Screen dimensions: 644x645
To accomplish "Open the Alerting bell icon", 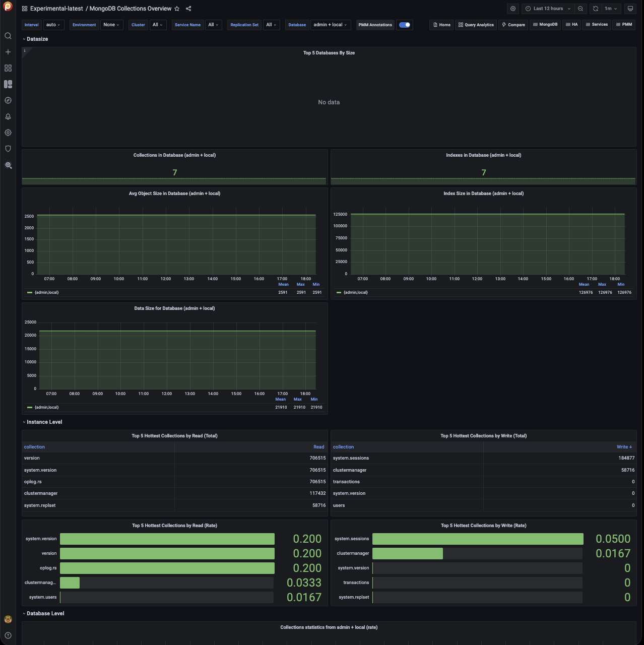I will tap(8, 116).
